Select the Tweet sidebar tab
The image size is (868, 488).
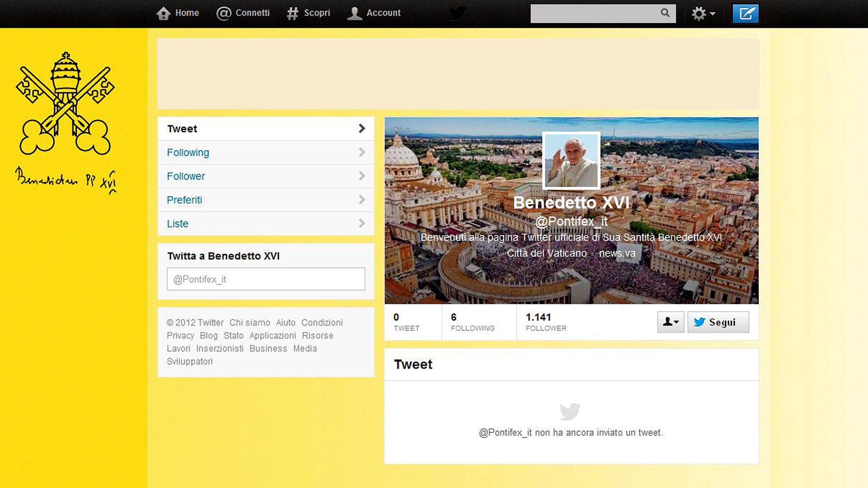click(266, 129)
